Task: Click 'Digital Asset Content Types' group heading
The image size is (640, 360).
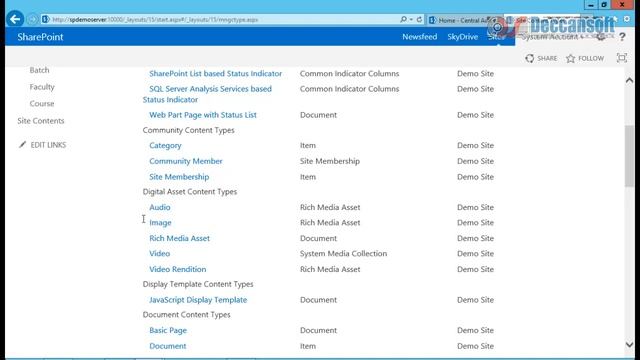Action: click(x=190, y=192)
